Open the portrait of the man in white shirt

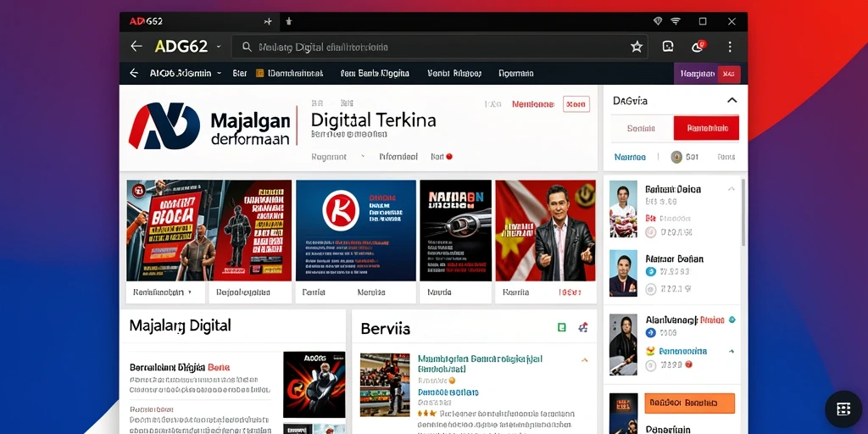[623, 209]
